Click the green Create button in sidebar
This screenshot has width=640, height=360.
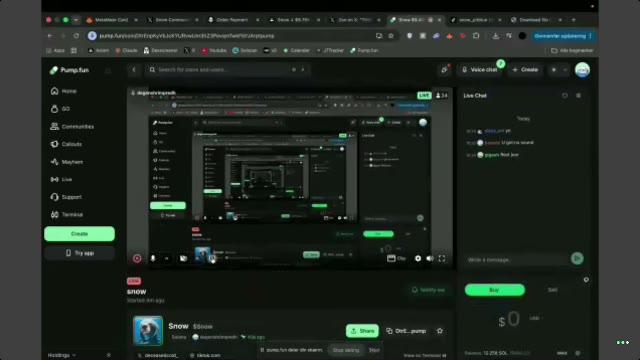79,234
